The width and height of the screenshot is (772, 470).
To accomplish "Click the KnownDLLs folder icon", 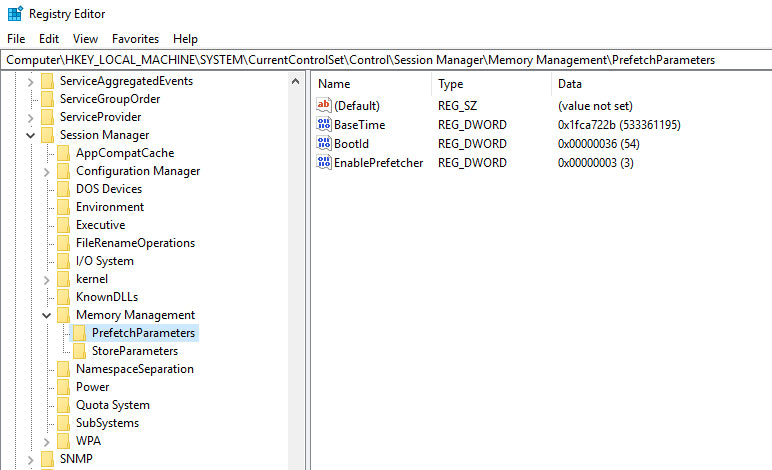I will 63,297.
